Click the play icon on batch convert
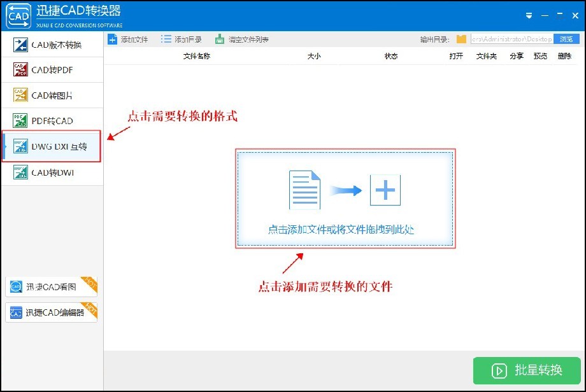Image resolution: width=586 pixels, height=392 pixels. [499, 371]
